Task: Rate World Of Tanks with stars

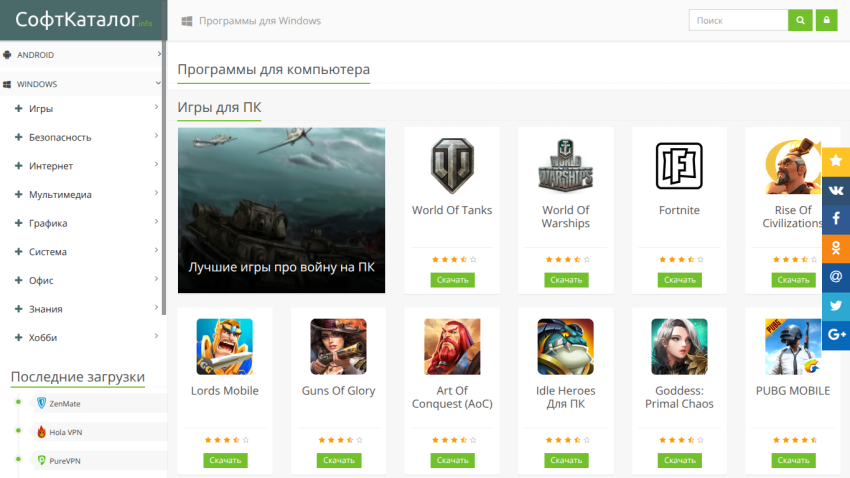Action: 454,260
